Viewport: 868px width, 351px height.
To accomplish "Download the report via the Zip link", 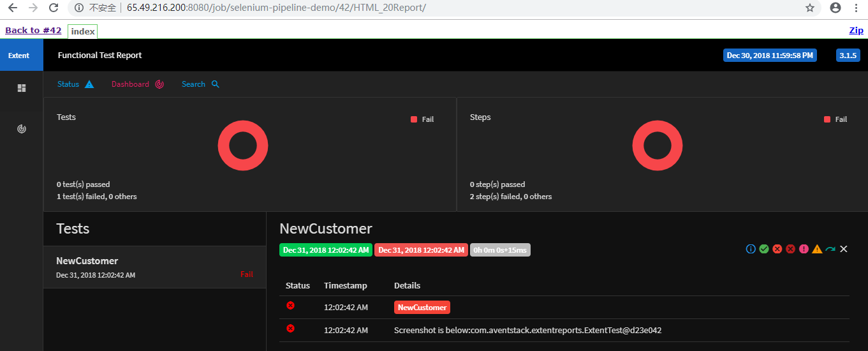I will 856,30.
